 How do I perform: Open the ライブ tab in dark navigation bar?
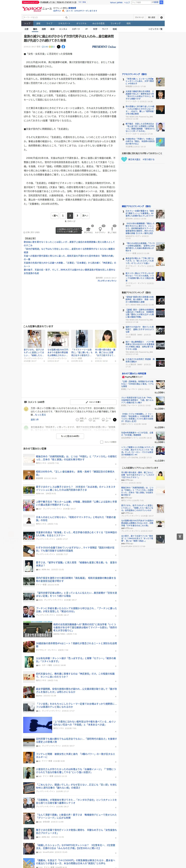pos(49,24)
